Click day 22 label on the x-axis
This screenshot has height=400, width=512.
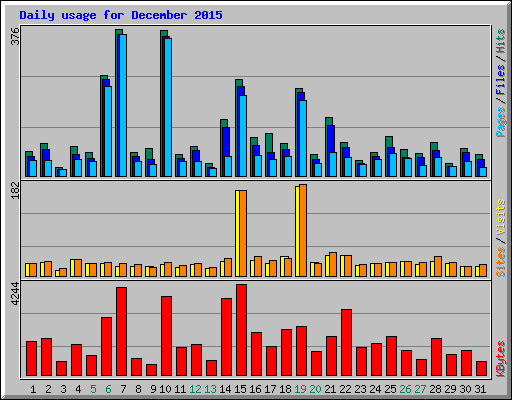345,389
